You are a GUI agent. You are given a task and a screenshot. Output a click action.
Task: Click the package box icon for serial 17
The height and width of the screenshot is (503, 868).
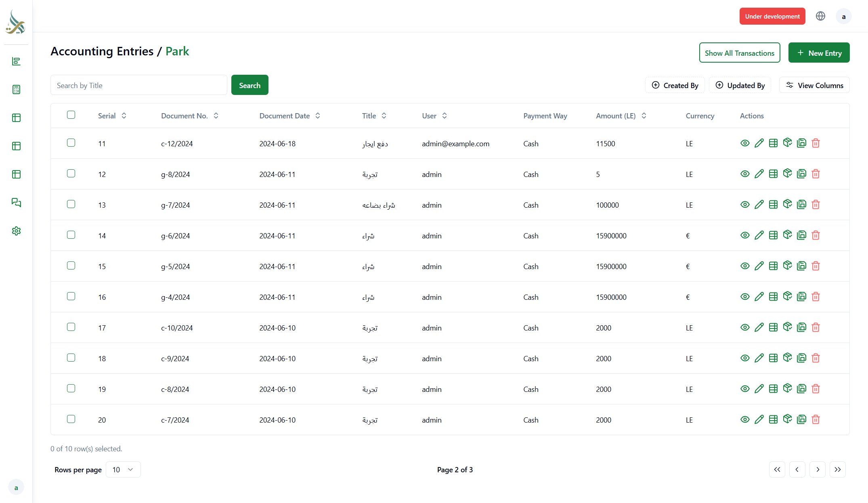tap(787, 327)
